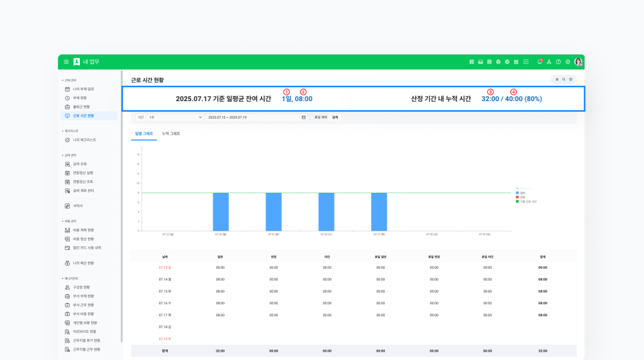Click the notification bell icon
This screenshot has height=360, width=644.
click(x=539, y=62)
